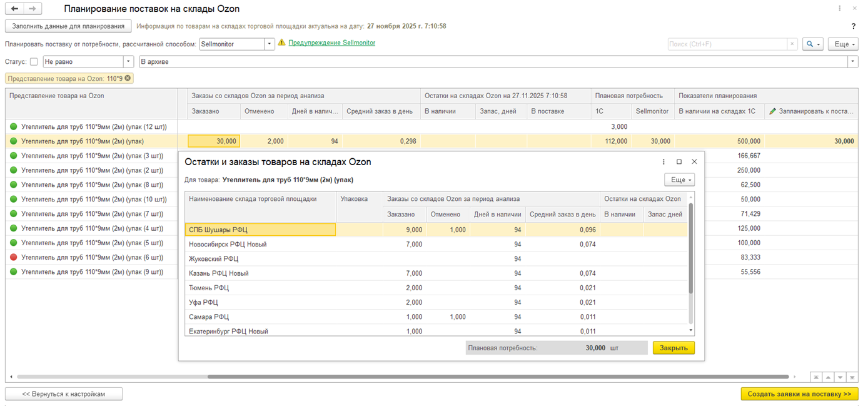Clear the search field with the X icon
The height and width of the screenshot is (406, 868).
click(792, 44)
